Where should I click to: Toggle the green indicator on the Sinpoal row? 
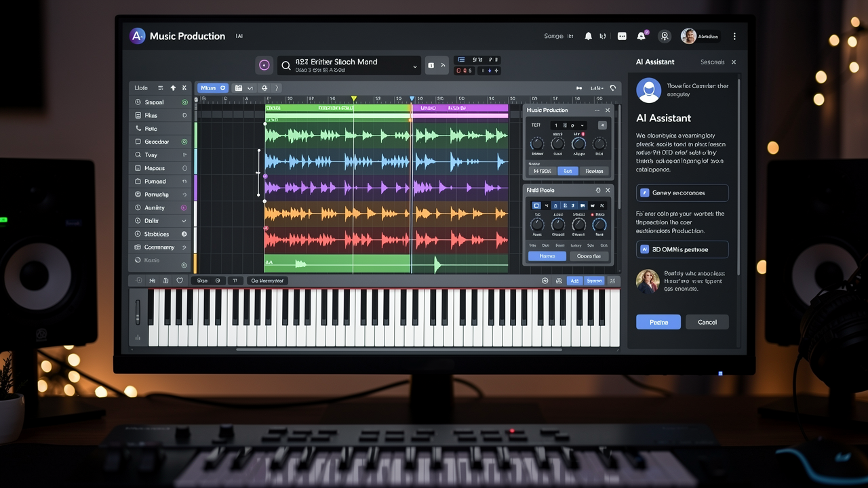(184, 102)
